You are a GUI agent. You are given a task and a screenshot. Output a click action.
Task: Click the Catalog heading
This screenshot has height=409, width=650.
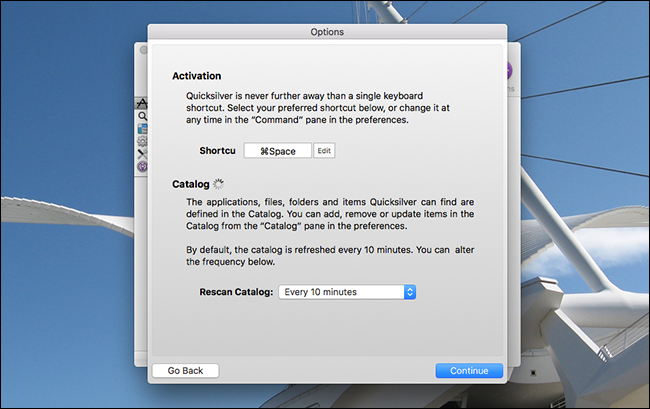191,184
